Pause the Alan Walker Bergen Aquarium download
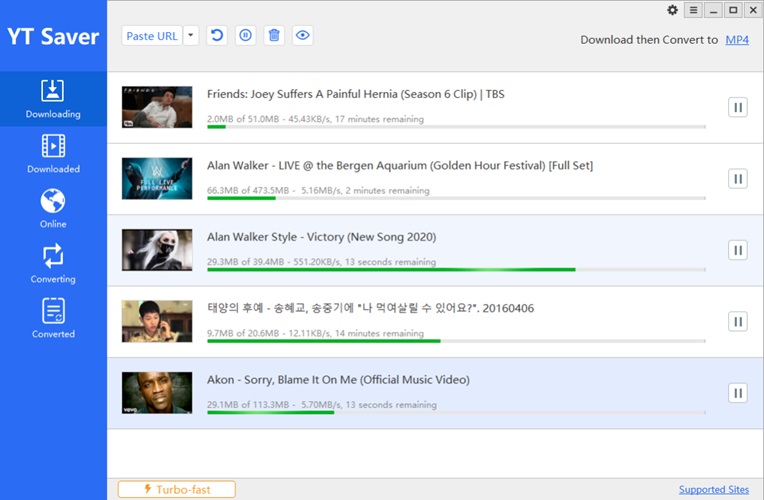Screen dimensions: 764x500 click(738, 179)
